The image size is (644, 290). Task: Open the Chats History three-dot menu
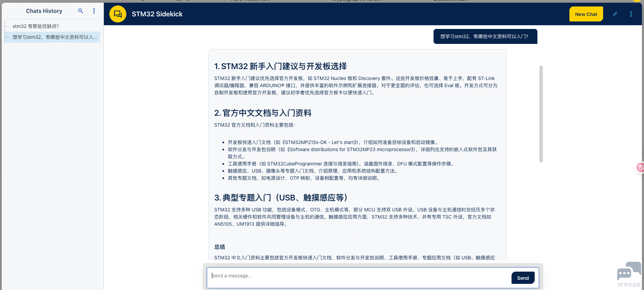coord(94,11)
